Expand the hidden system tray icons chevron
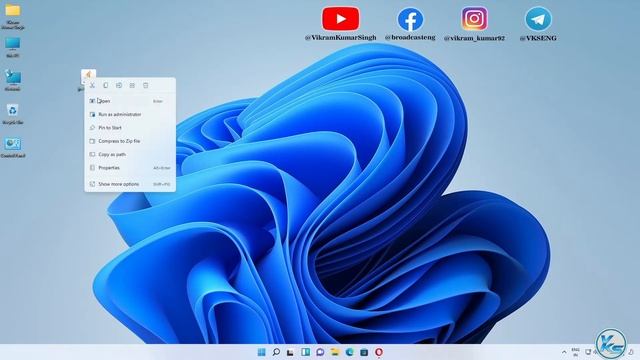Viewport: 640px width, 360px height. coord(564,352)
